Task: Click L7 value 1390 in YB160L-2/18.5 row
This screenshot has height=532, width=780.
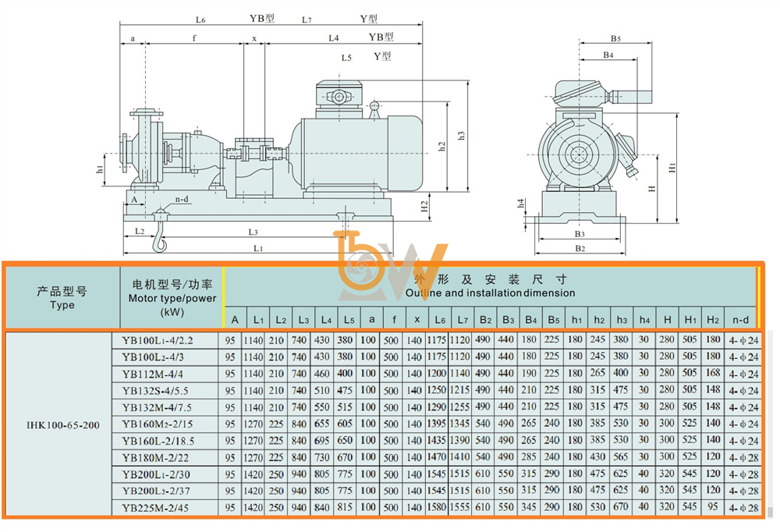Action: click(459, 441)
